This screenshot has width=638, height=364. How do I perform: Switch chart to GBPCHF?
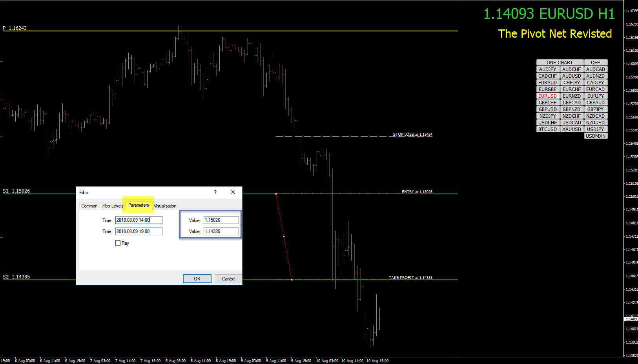[548, 103]
